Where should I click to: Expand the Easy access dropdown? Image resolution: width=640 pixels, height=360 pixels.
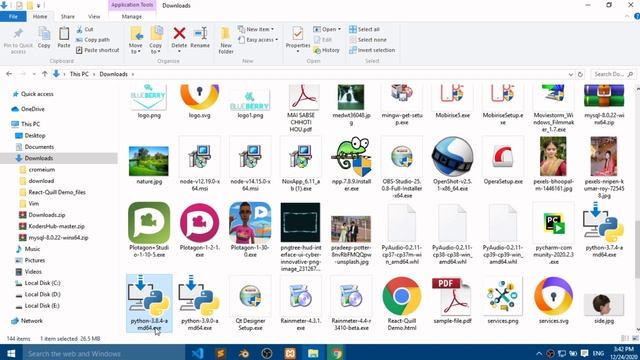pos(258,40)
